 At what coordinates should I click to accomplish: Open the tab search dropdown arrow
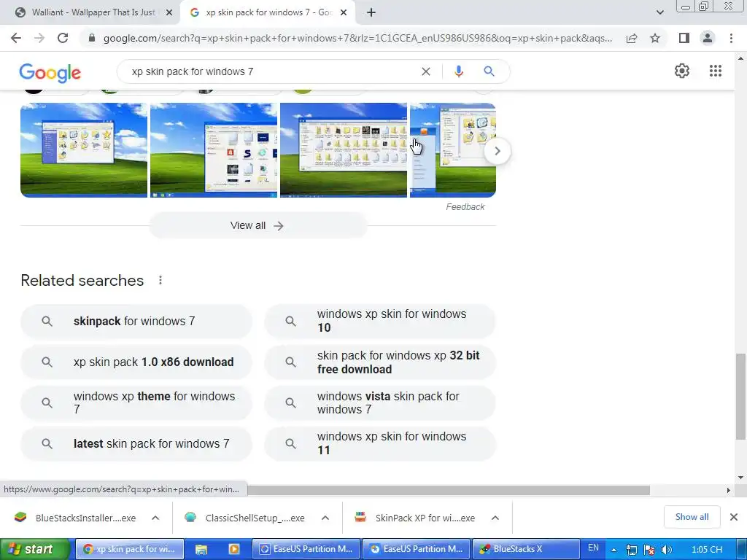[659, 12]
